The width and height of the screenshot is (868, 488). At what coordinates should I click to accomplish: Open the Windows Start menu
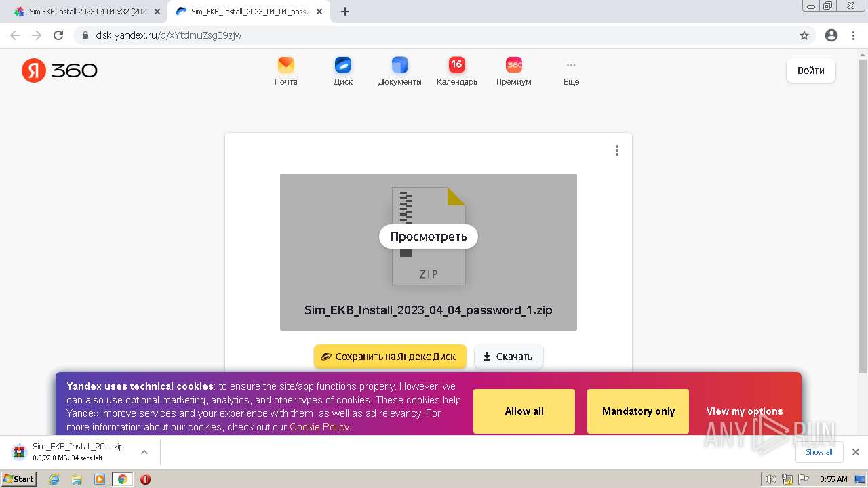[x=18, y=479]
